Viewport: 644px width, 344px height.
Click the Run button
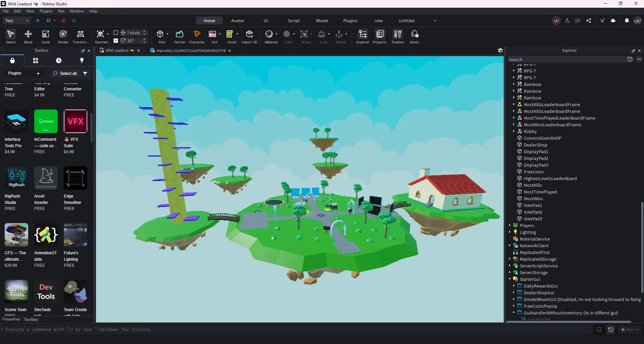point(630,330)
